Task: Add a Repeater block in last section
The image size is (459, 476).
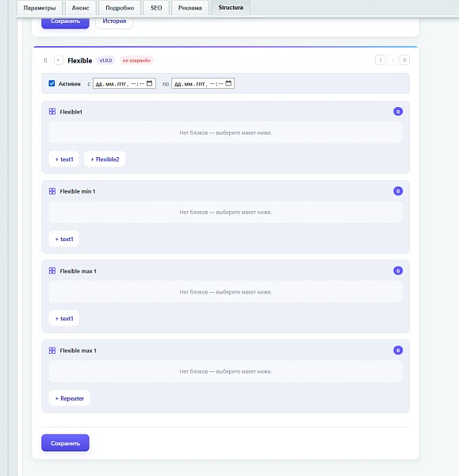Action: [70, 398]
